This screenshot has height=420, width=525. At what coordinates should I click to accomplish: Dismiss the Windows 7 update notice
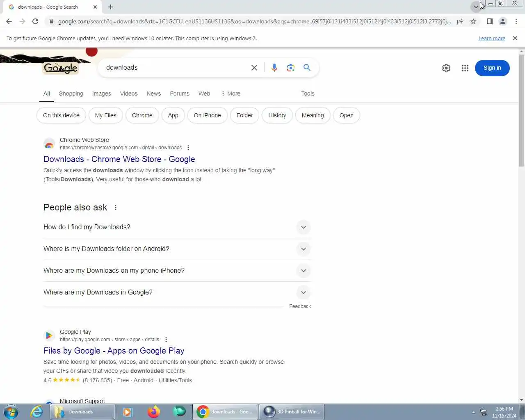[x=515, y=38]
